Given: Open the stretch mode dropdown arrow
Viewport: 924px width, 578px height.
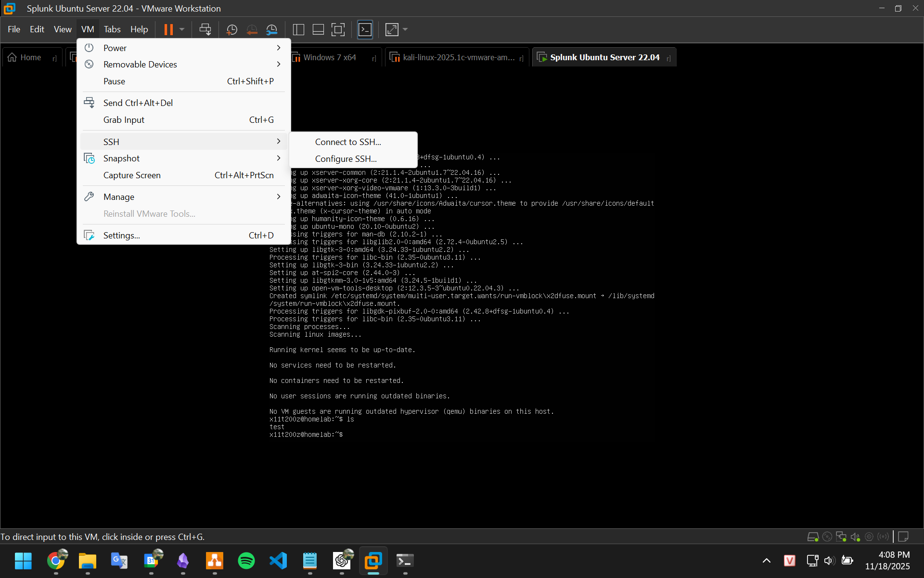Looking at the screenshot, I should pyautogui.click(x=405, y=29).
